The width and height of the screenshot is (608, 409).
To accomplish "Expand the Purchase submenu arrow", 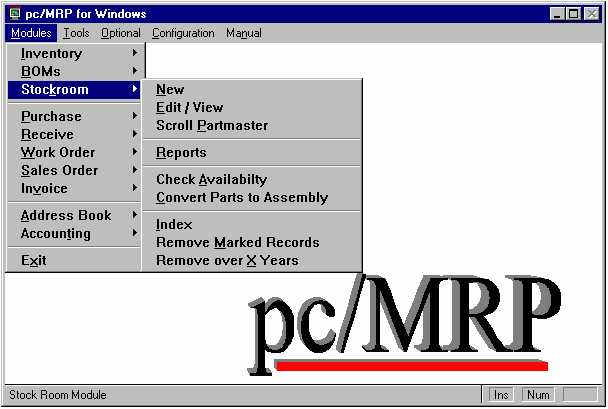I will tap(135, 116).
